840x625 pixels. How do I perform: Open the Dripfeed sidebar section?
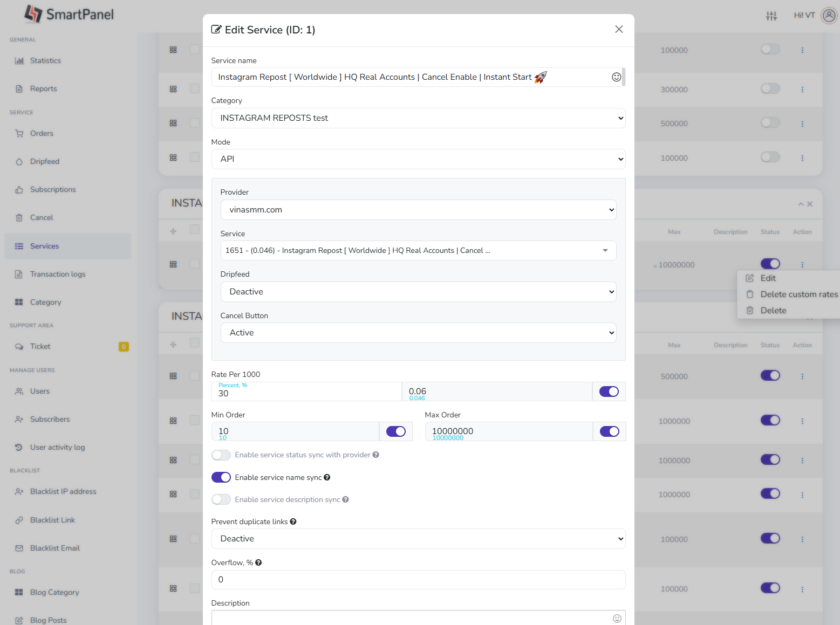click(45, 161)
